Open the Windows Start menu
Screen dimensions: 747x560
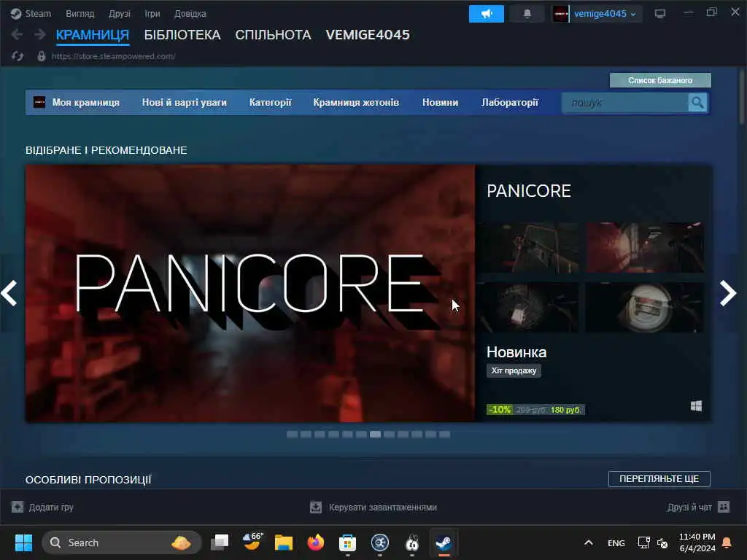click(x=23, y=542)
